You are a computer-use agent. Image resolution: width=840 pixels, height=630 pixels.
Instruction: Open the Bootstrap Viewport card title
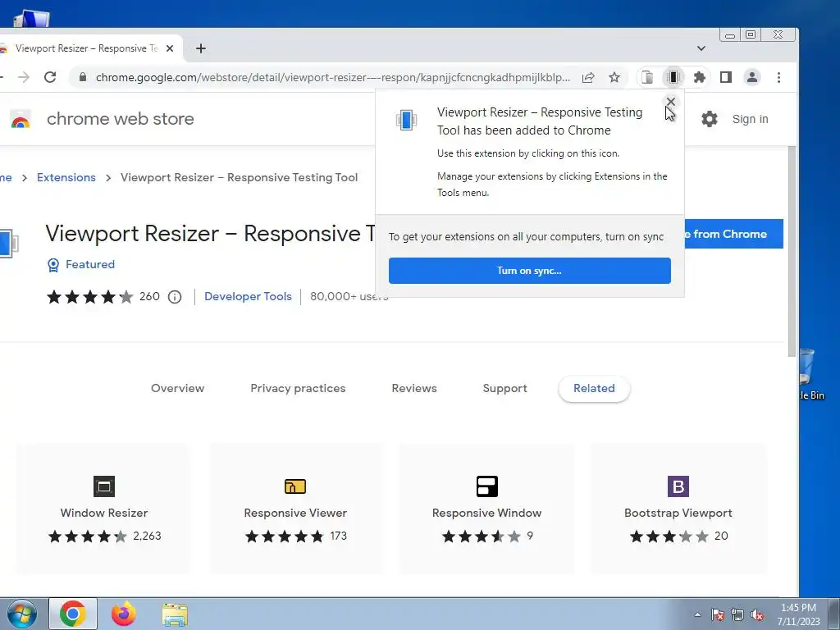pos(678,513)
